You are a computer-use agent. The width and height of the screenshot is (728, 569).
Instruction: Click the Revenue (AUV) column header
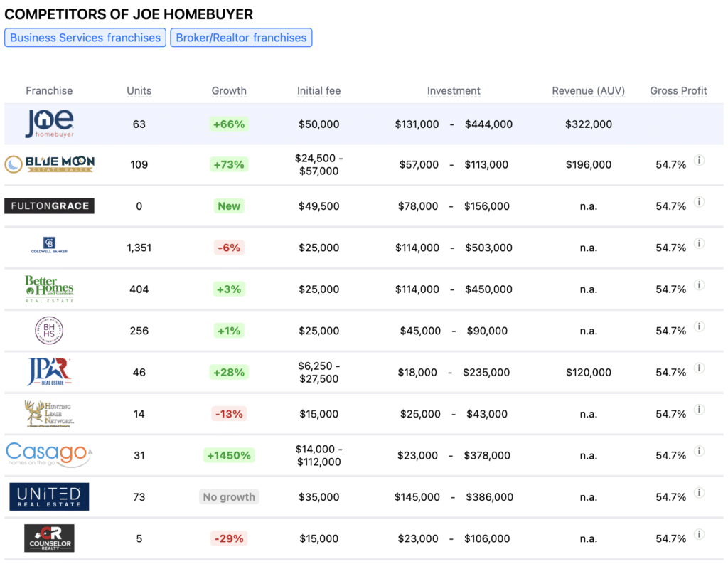pos(588,90)
